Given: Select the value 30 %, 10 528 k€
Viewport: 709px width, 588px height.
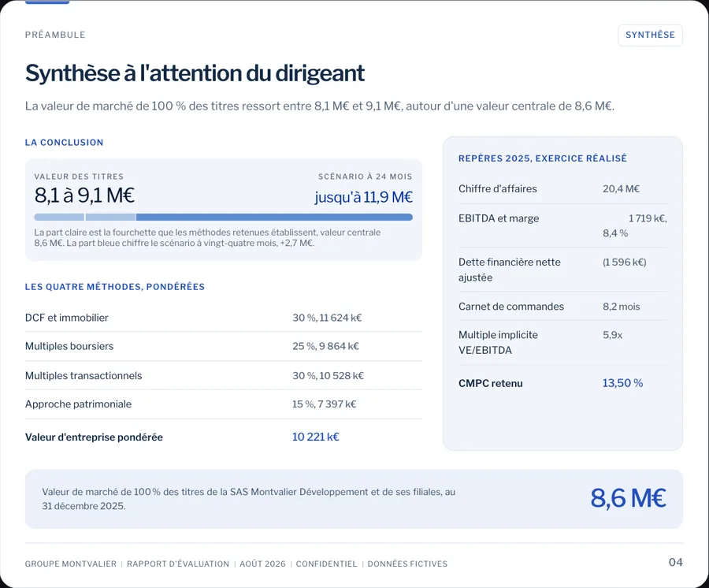Looking at the screenshot, I should coord(328,375).
